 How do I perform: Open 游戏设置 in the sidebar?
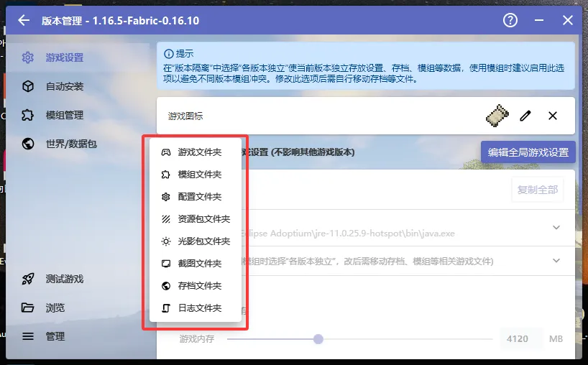tap(64, 57)
